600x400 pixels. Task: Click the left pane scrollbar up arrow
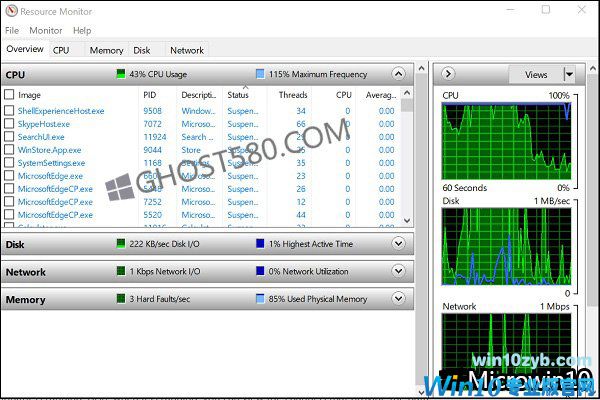click(x=421, y=69)
